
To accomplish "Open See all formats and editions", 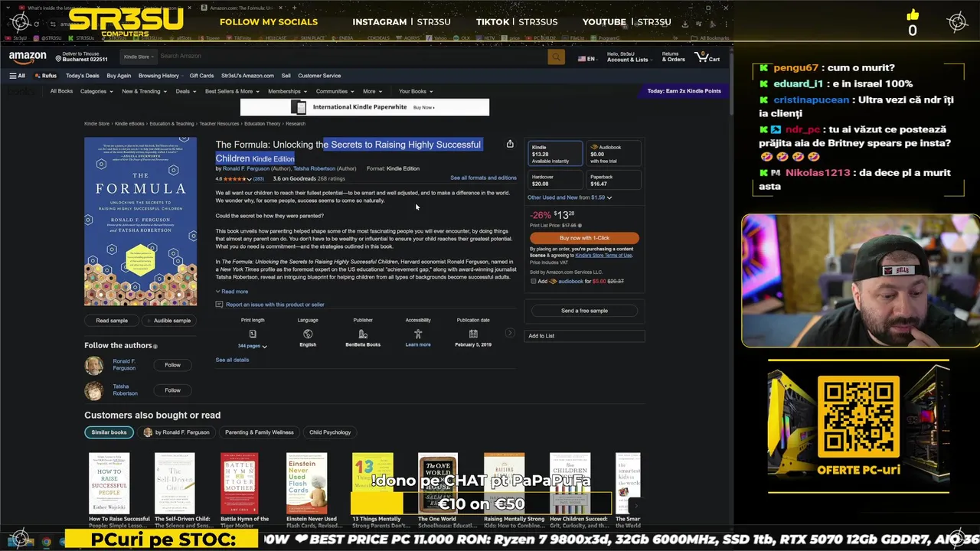I will coord(483,178).
